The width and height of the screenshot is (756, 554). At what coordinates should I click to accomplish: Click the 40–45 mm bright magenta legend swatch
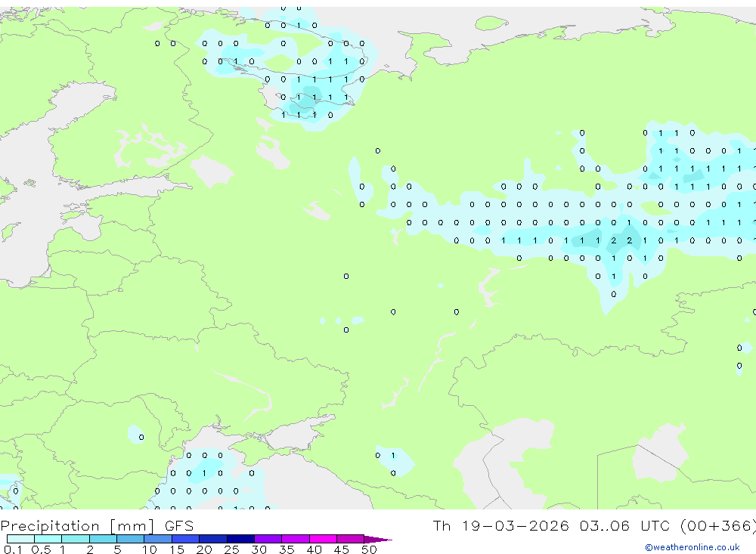323,539
